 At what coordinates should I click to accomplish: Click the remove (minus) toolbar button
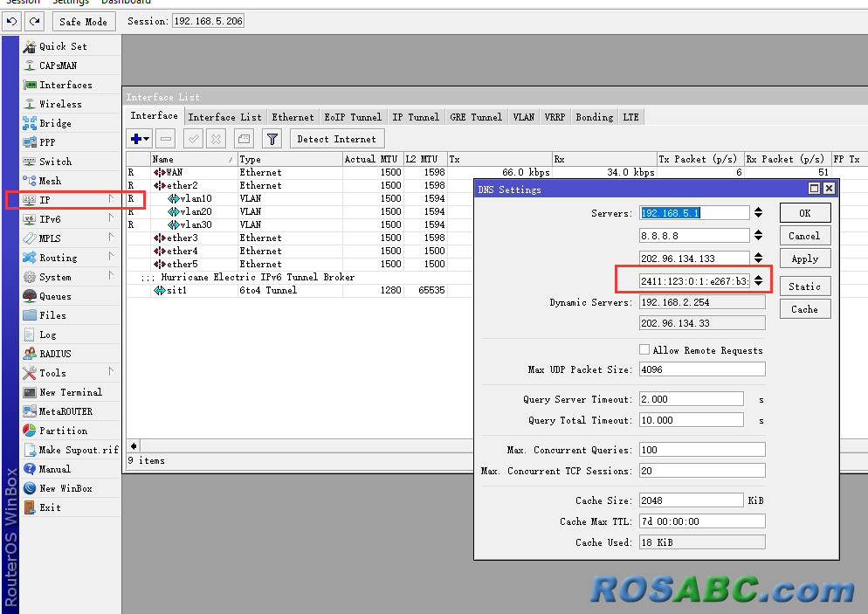[x=166, y=139]
